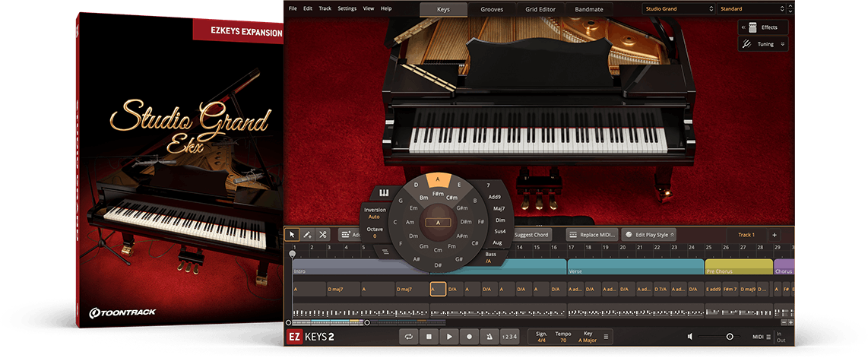Select the E add9 chord block
Screen dimensions: 868x358
coord(713,289)
